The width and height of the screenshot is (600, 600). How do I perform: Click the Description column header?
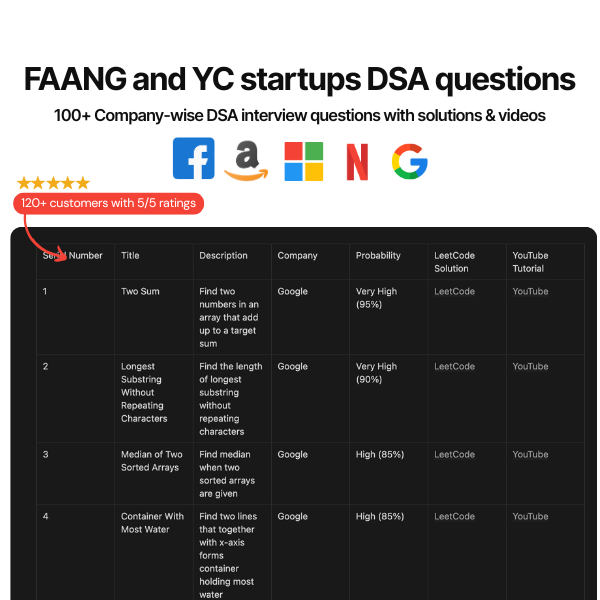point(223,256)
